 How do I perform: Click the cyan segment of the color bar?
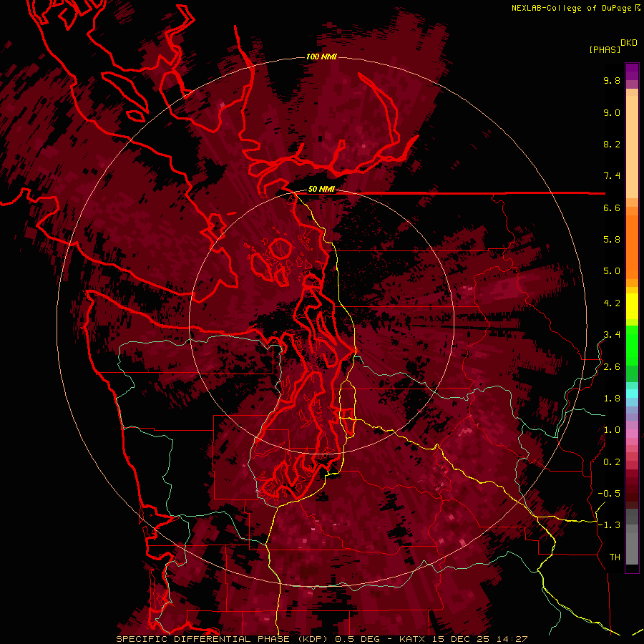tap(632, 393)
